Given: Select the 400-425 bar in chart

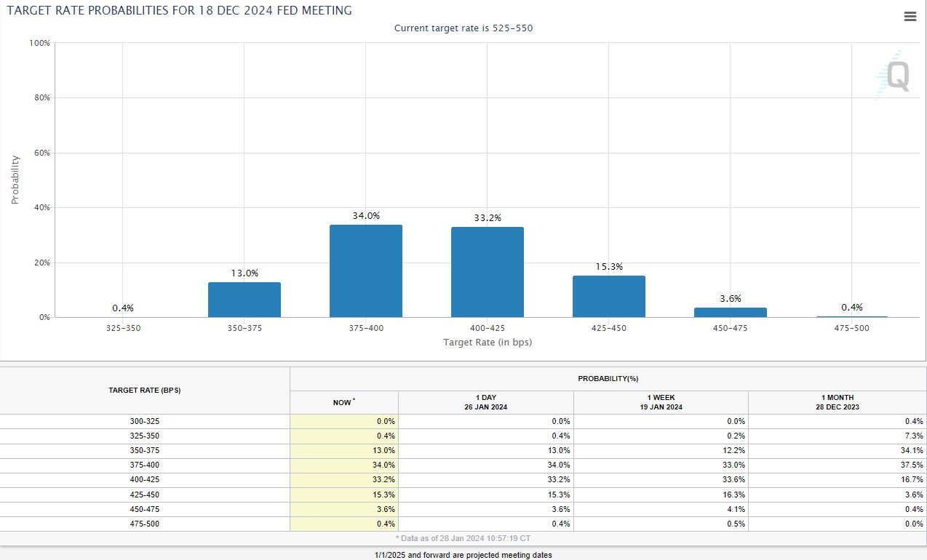Looking at the screenshot, I should point(487,272).
